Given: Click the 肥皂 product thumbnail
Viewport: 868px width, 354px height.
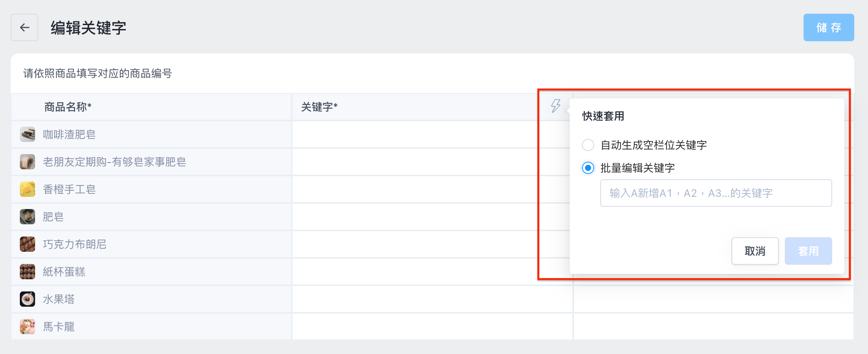Looking at the screenshot, I should point(27,217).
